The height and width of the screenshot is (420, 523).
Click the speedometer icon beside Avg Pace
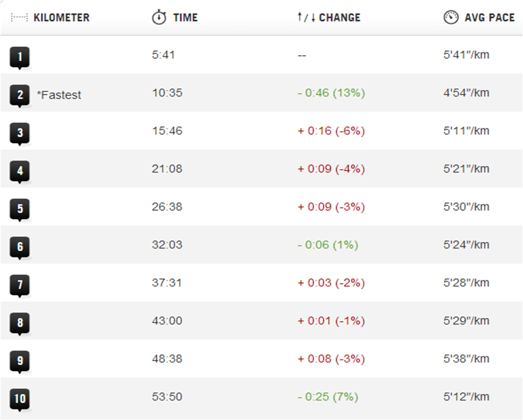coord(450,17)
